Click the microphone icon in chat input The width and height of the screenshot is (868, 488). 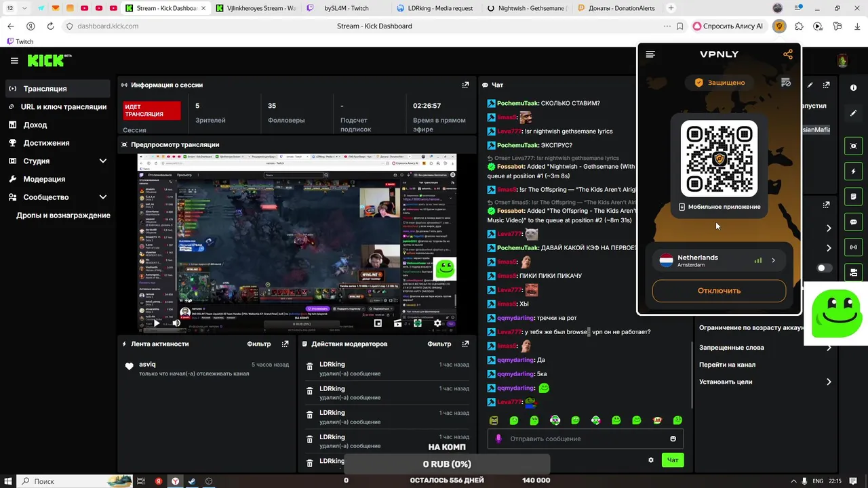click(498, 439)
